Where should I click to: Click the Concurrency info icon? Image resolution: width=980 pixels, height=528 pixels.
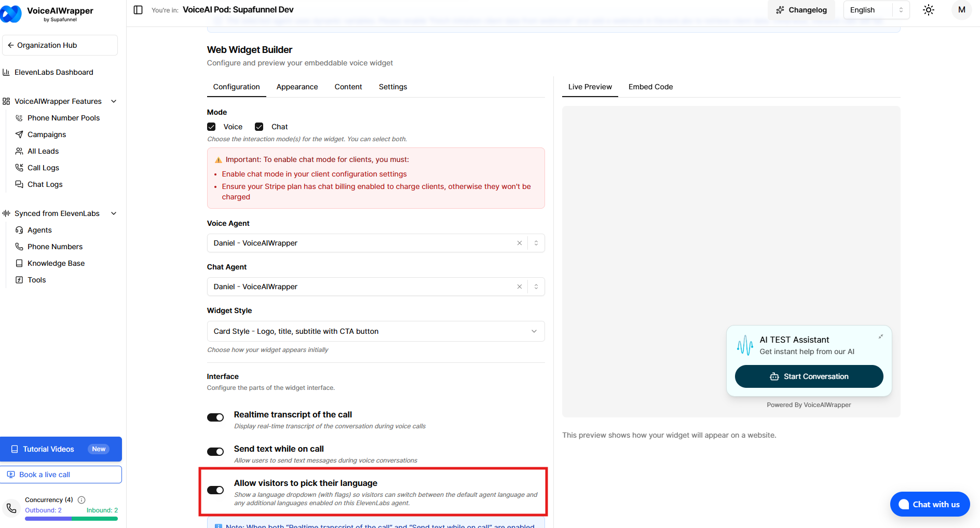(x=81, y=500)
